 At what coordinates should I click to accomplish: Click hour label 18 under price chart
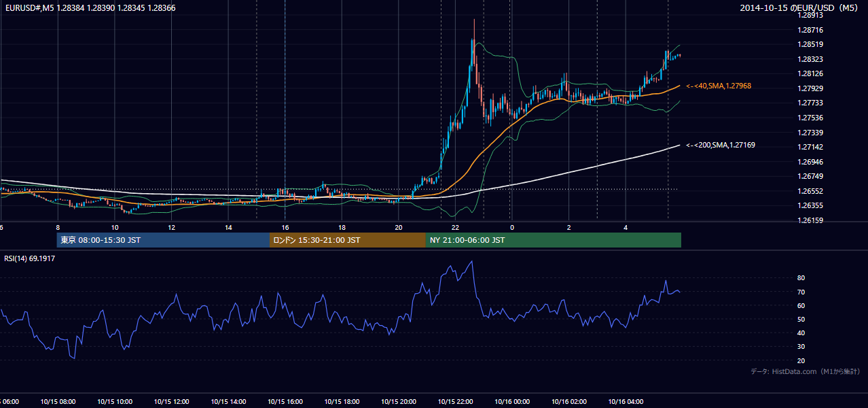coord(342,228)
